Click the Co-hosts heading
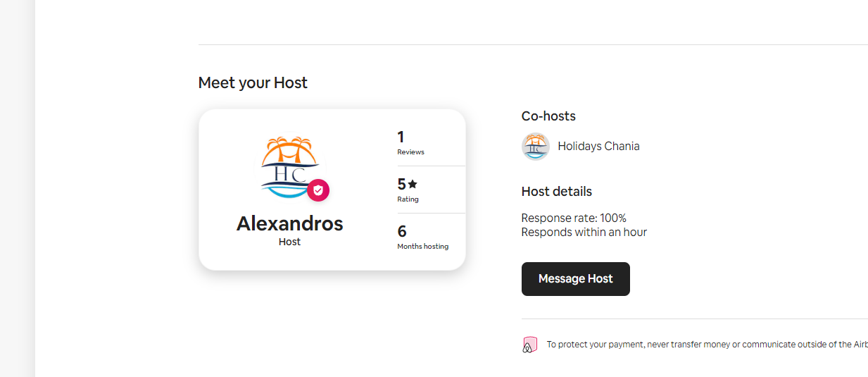Viewport: 868px width, 377px height. (548, 116)
